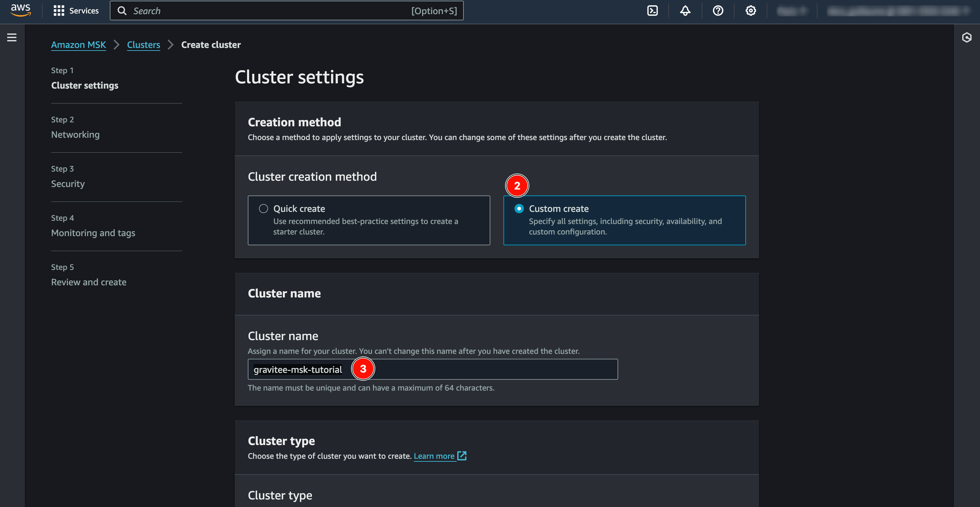Open the blurred region selector dropdown
Image resolution: width=980 pixels, height=507 pixels.
click(792, 11)
